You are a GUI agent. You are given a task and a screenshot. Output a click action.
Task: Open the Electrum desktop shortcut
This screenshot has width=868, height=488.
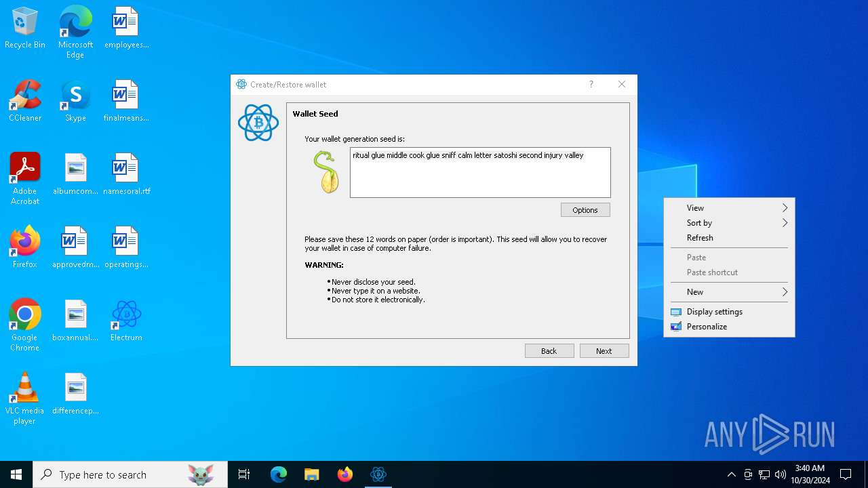point(126,321)
